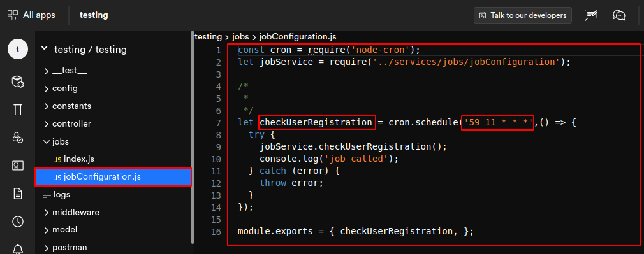Click the '../services/jobs/jobConfiguration' path string
Image resolution: width=644 pixels, height=254 pixels.
[x=466, y=62]
